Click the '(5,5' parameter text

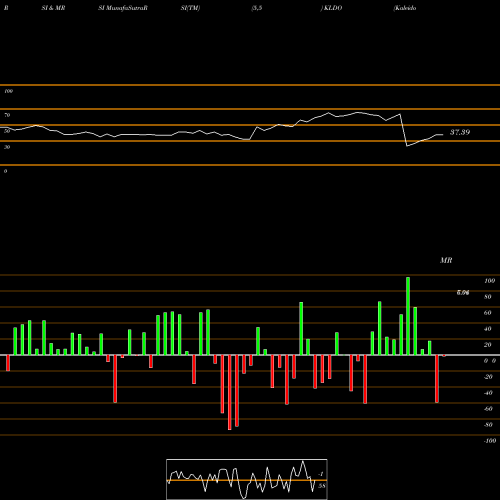(257, 8)
